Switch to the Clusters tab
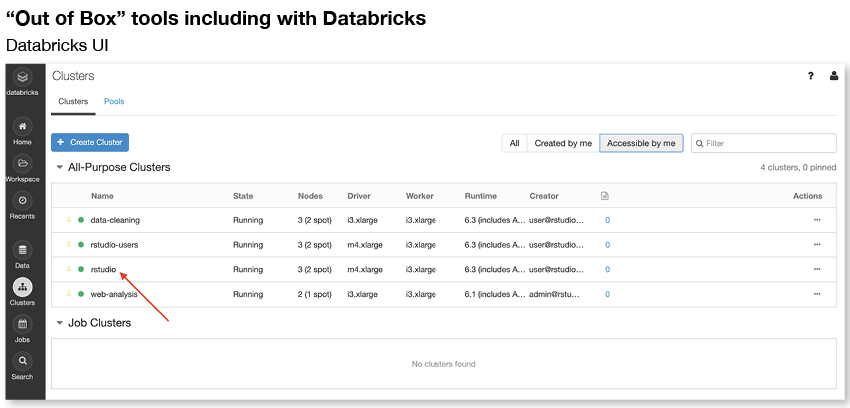Screen dimensions: 850x408 [73, 101]
